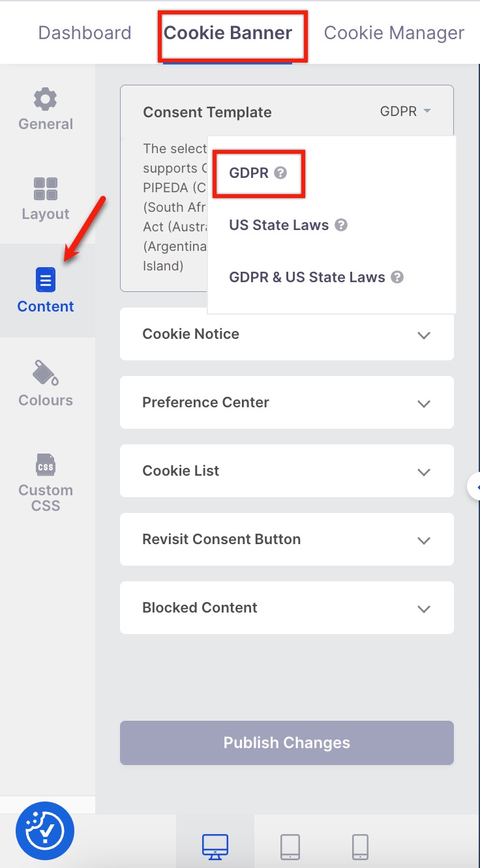The height and width of the screenshot is (868, 480).
Task: Switch preview to mobile phone view
Action: pyautogui.click(x=360, y=846)
